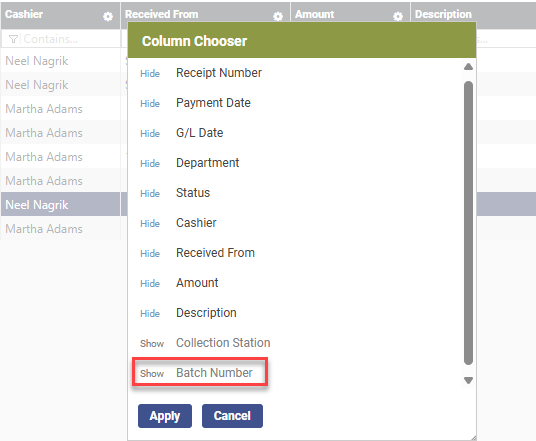536x441 pixels.
Task: Hide the Payment Date column
Action: [x=150, y=104]
